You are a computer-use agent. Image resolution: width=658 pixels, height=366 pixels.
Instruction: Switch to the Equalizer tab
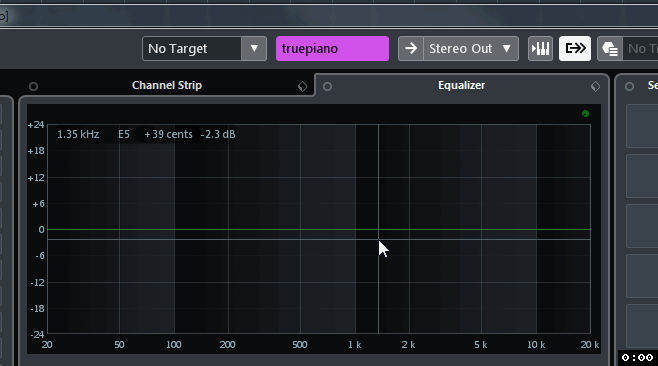pyautogui.click(x=461, y=85)
